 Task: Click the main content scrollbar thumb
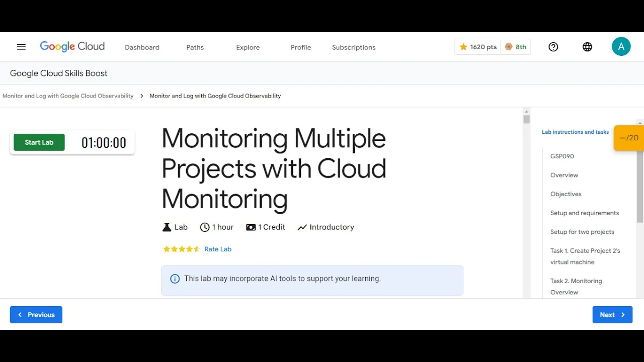tap(526, 119)
